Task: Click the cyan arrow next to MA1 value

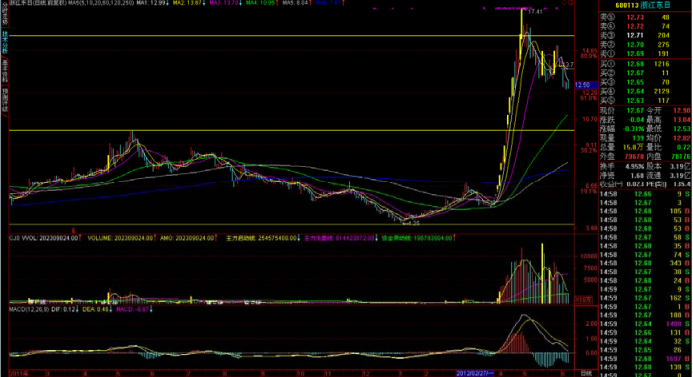Action: click(168, 3)
